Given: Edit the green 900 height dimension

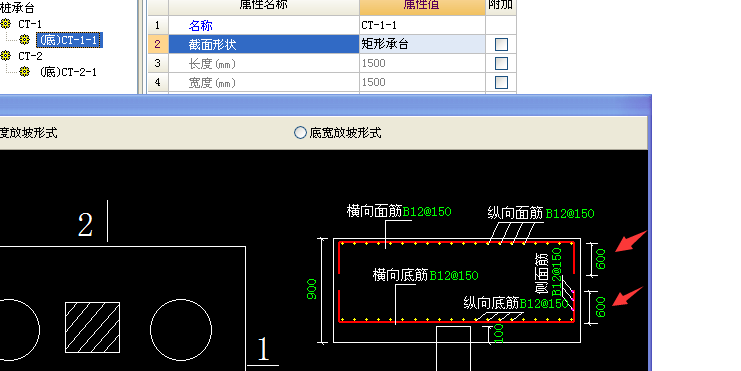Looking at the screenshot, I should click(312, 289).
